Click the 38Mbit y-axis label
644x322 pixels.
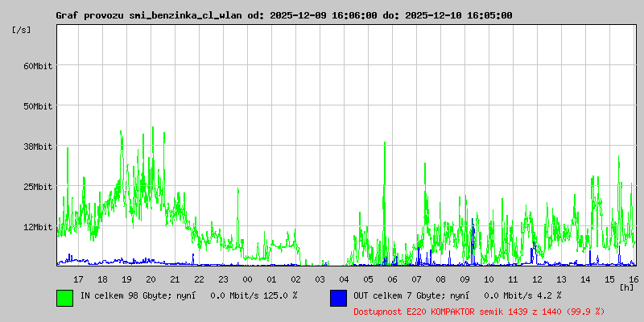pos(38,147)
